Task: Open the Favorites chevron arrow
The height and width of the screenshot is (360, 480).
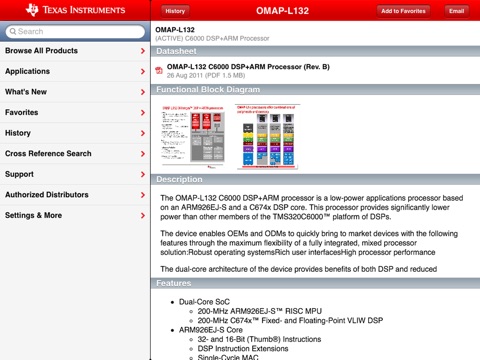Action: coord(143,113)
